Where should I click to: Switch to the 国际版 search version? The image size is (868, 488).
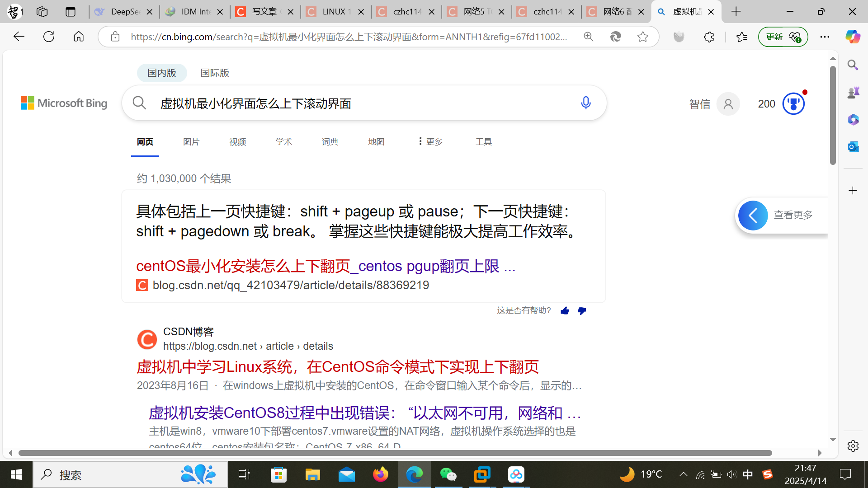tap(215, 73)
